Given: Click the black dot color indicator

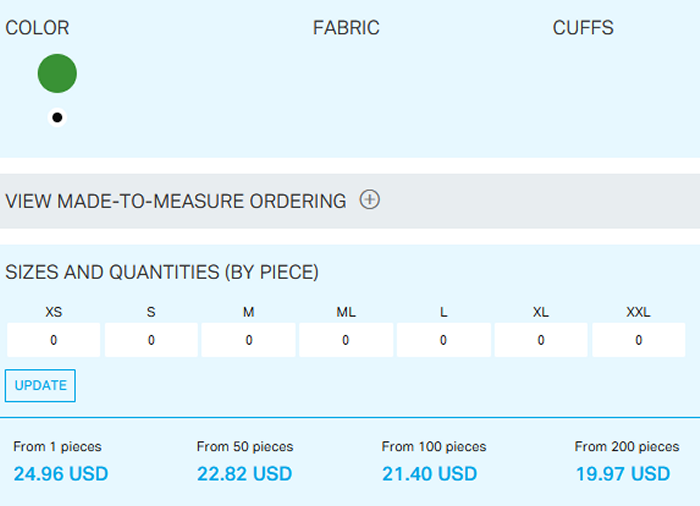Looking at the screenshot, I should pos(57,118).
